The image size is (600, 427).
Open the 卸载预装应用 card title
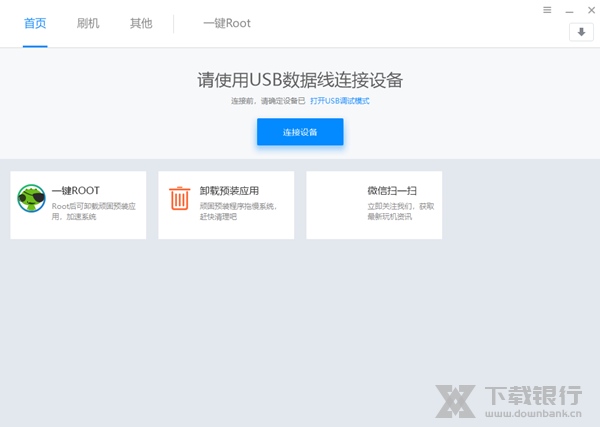pos(231,190)
